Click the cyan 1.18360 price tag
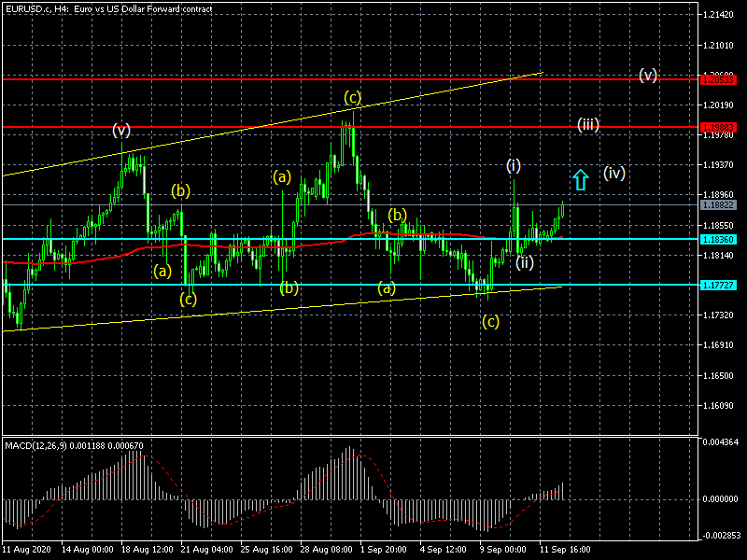 coord(718,239)
